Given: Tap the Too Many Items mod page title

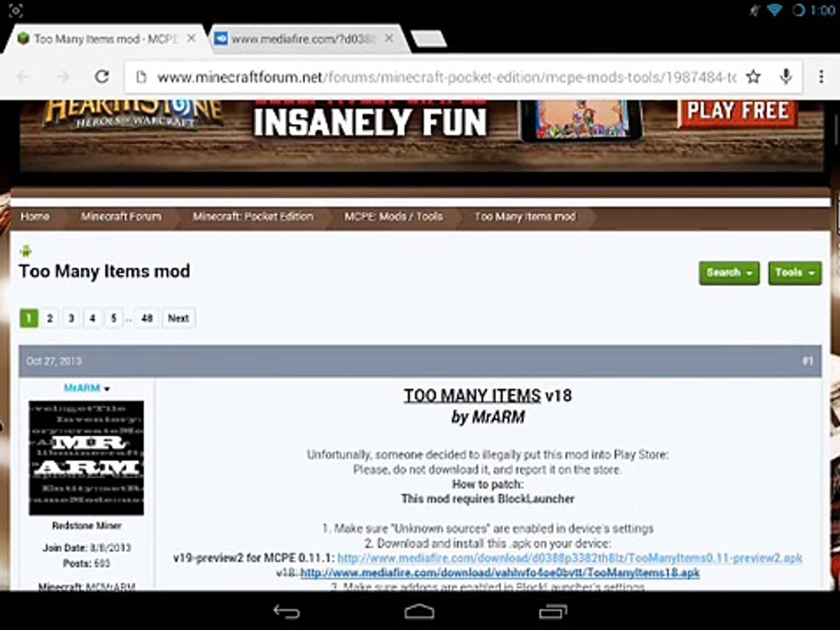Looking at the screenshot, I should (104, 272).
